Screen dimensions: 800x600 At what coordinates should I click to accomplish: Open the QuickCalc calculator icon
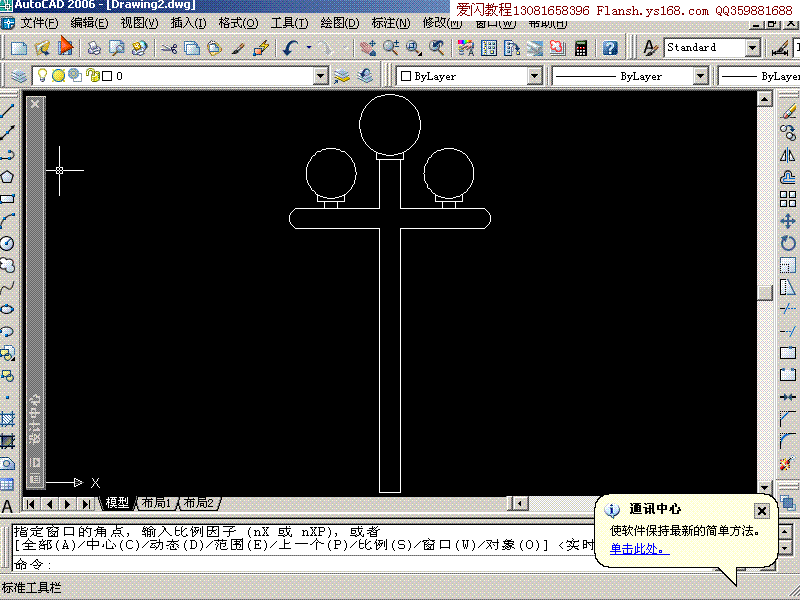click(x=581, y=48)
